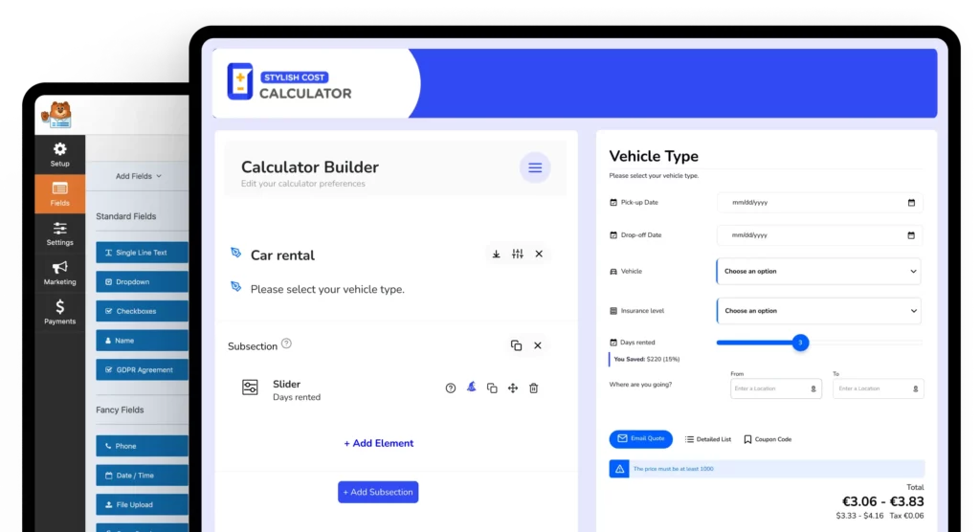
Task: Edit the vehicle type description pen icon
Action: coord(235,287)
